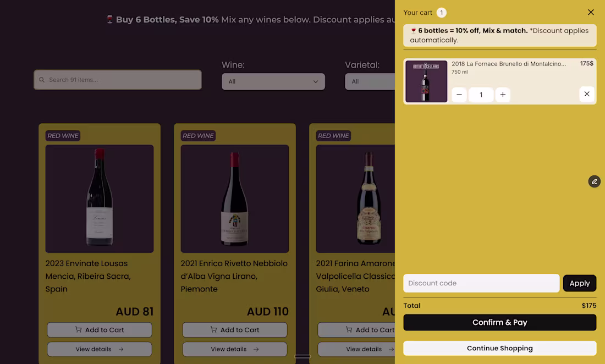Apply the discount code

click(580, 283)
